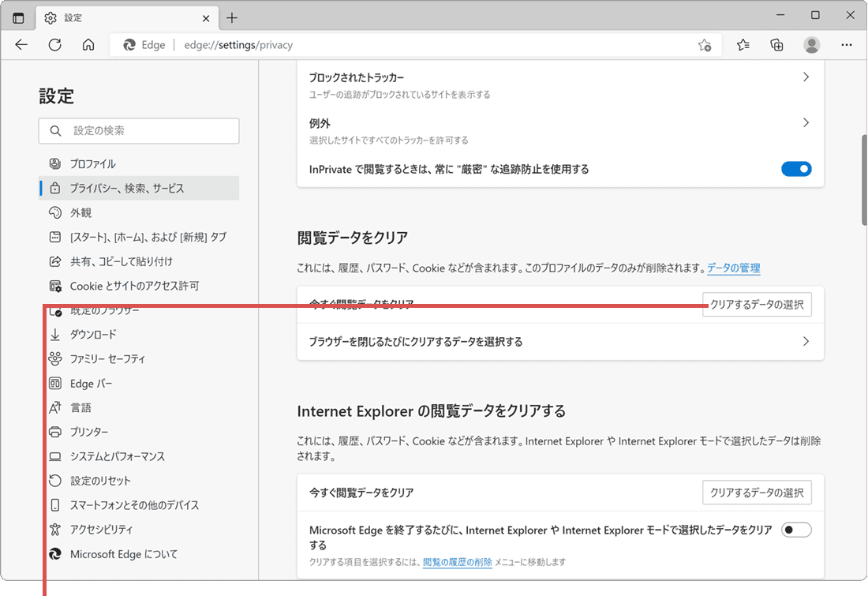Click the プリンター icon
Image resolution: width=868 pixels, height=596 pixels.
point(54,432)
